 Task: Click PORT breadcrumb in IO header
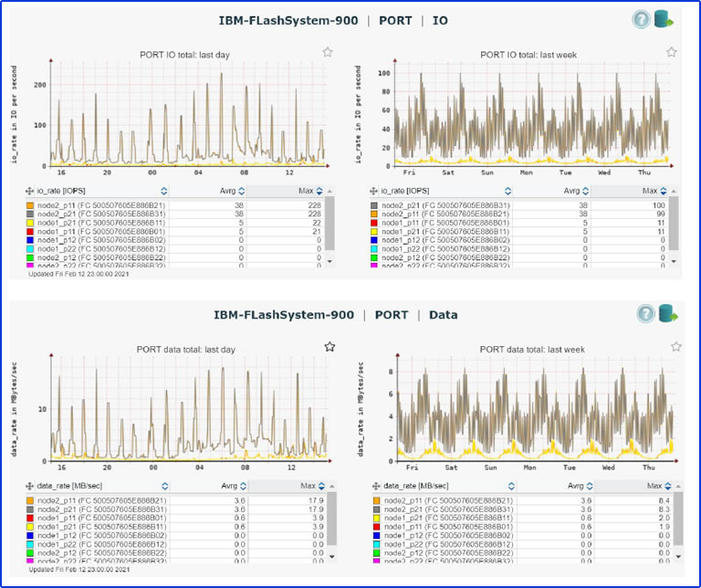tap(395, 21)
